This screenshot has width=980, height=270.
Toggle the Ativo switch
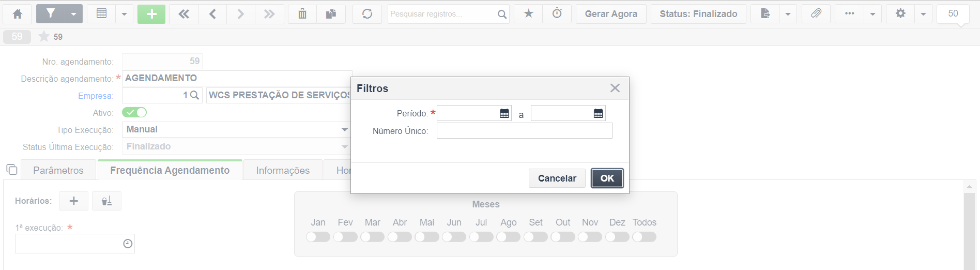(x=134, y=112)
